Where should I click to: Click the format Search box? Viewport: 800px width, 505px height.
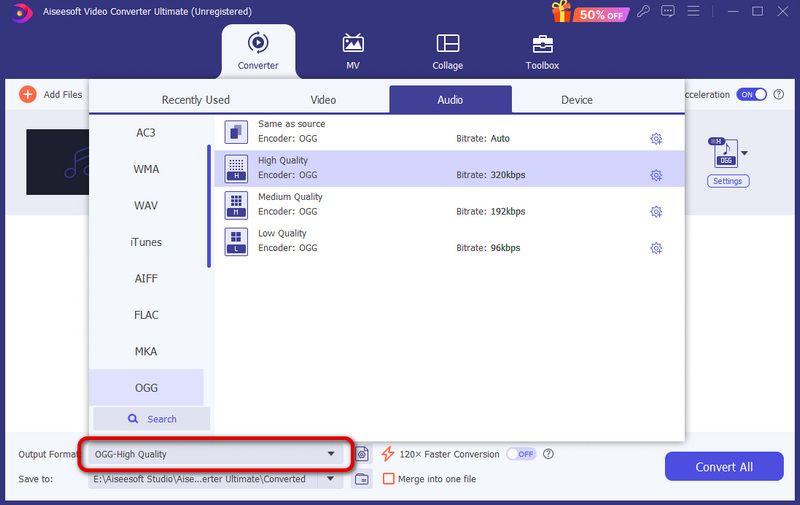152,419
